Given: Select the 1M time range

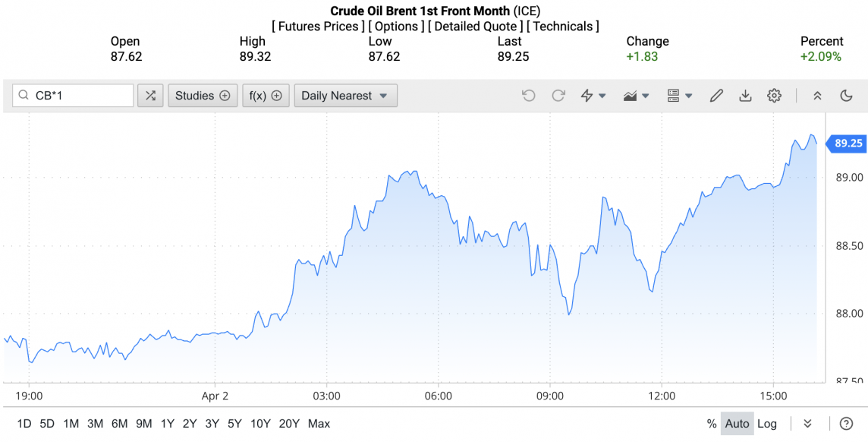Looking at the screenshot, I should click(71, 424).
